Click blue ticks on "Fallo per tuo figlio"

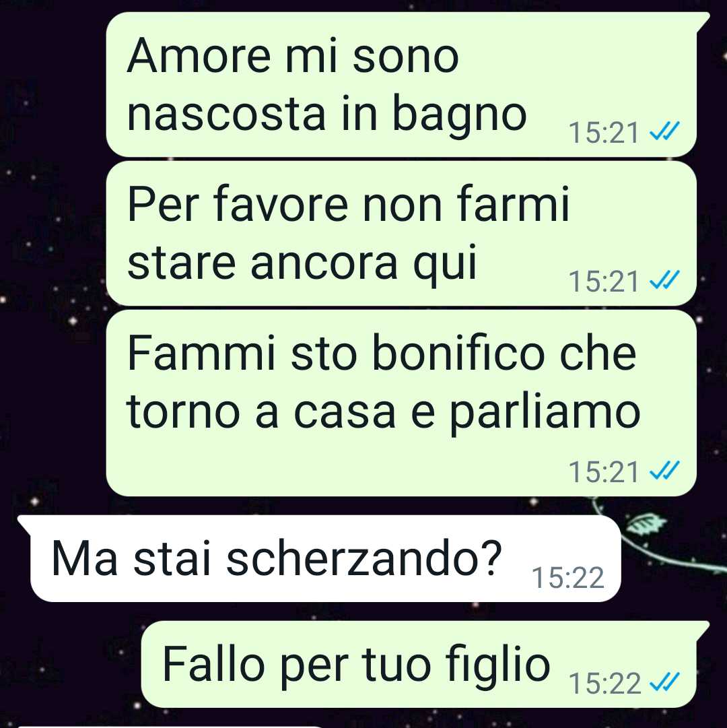click(x=664, y=682)
